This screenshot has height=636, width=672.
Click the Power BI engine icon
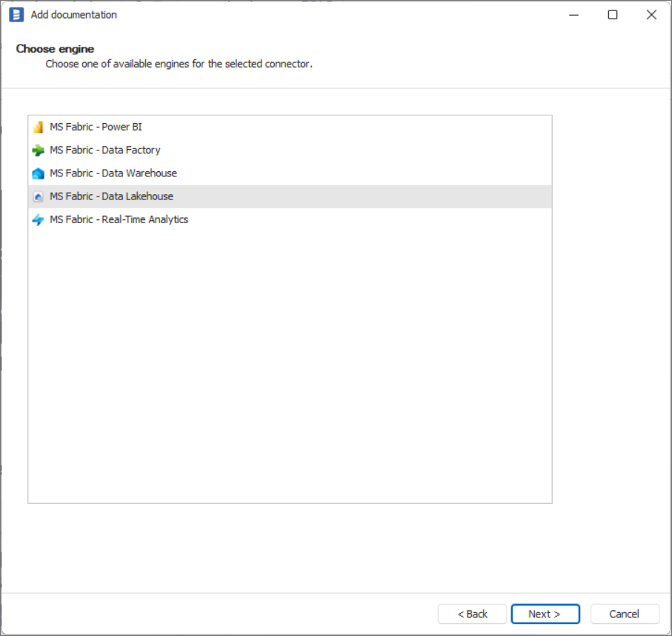38,127
